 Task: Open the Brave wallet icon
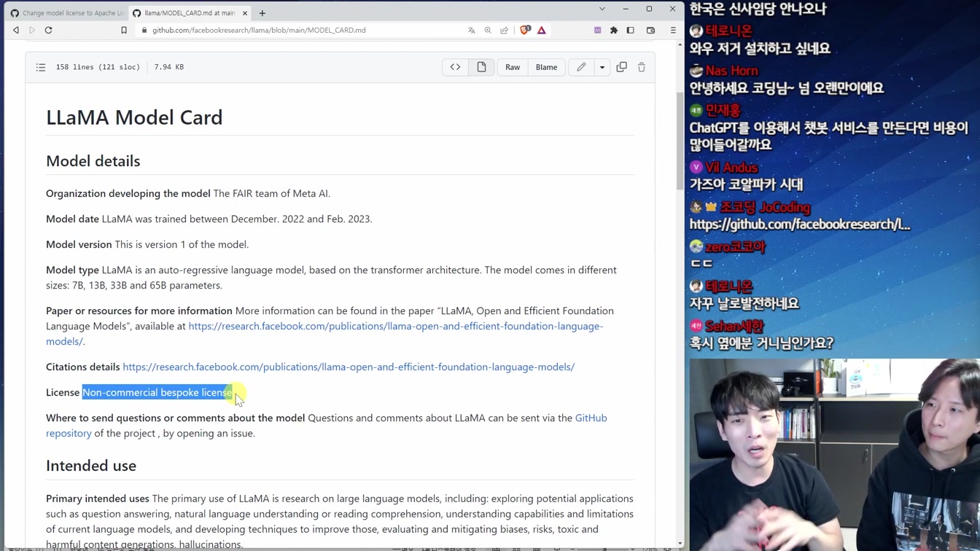click(x=651, y=31)
